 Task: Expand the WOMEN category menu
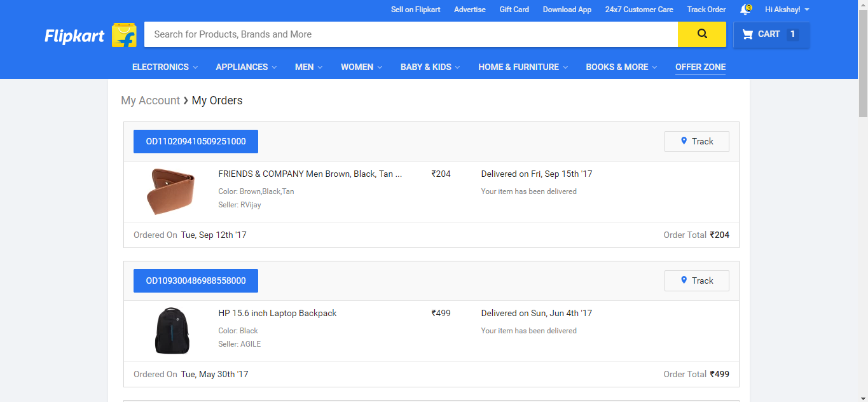click(x=361, y=67)
